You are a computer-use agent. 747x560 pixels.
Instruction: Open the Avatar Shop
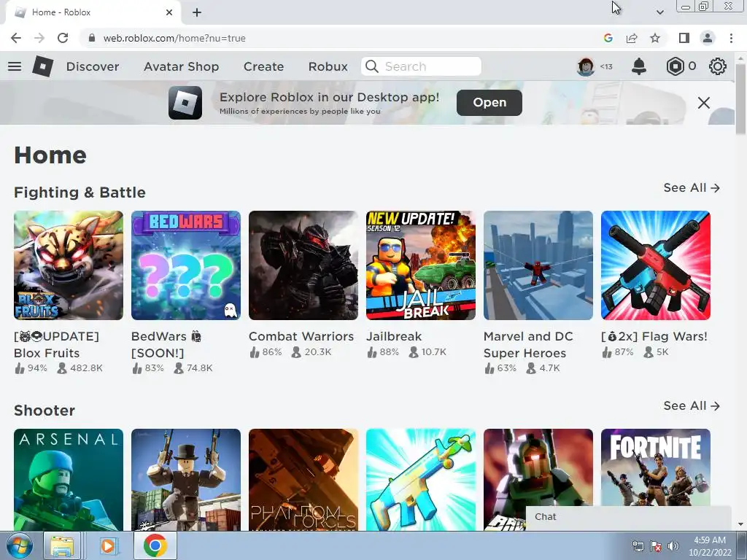pos(182,66)
